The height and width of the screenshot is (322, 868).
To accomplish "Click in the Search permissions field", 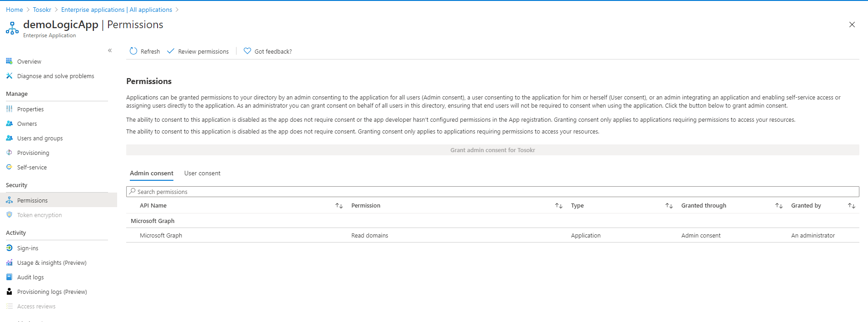I will [493, 192].
